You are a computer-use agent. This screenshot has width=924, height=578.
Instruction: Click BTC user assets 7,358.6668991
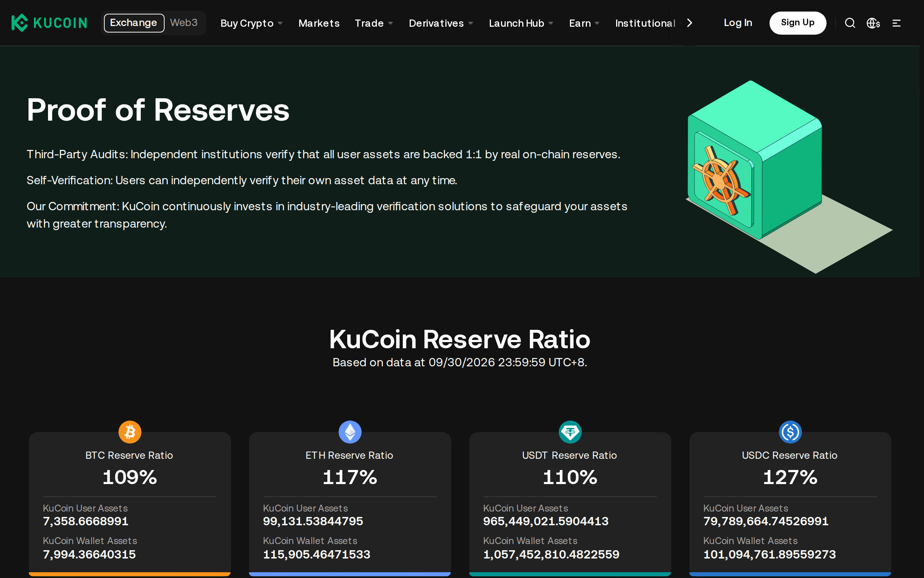coord(86,521)
